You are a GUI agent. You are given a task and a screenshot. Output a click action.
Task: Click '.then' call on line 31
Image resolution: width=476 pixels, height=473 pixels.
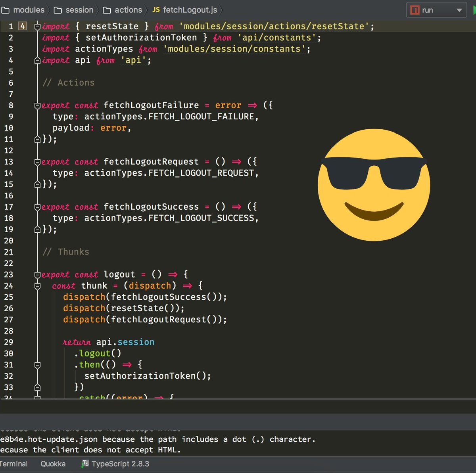87,364
